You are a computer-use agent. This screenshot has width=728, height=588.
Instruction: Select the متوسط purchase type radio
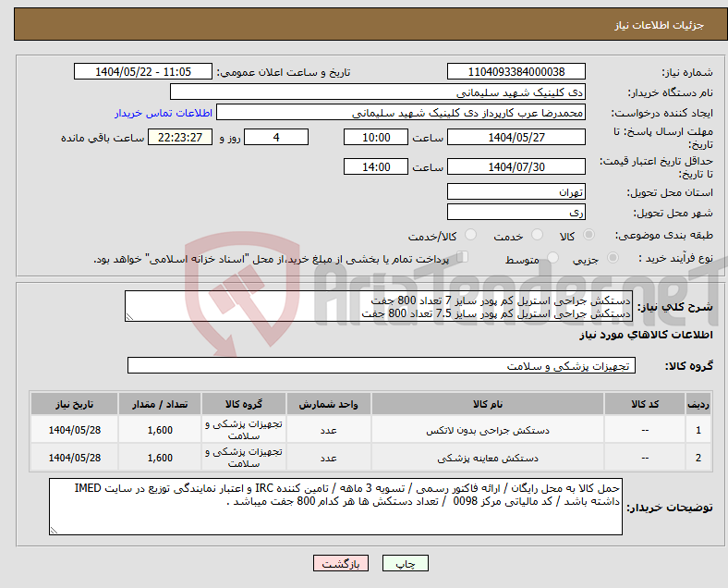click(x=553, y=257)
